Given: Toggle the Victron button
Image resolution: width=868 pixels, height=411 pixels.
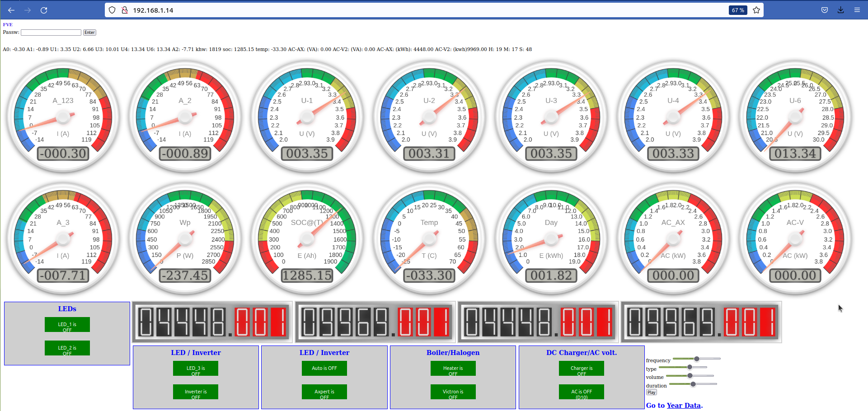Looking at the screenshot, I should tap(453, 392).
